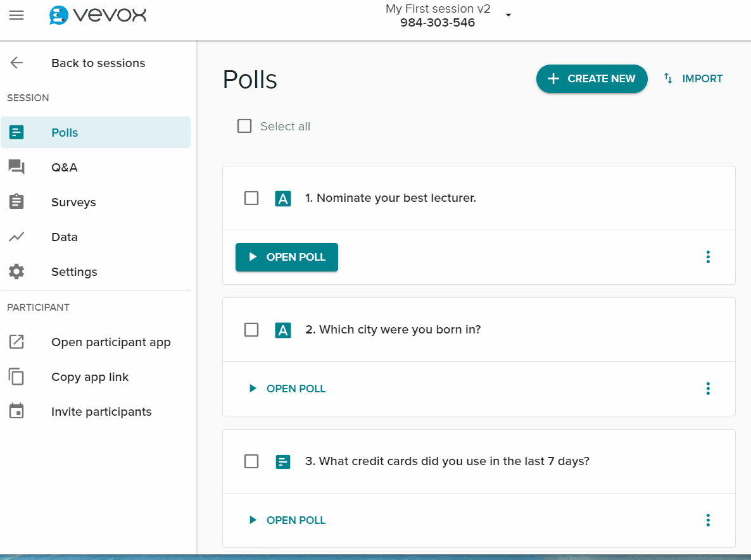Viewport: 751px width, 560px height.
Task: Click the back arrow icon
Action: [x=16, y=63]
